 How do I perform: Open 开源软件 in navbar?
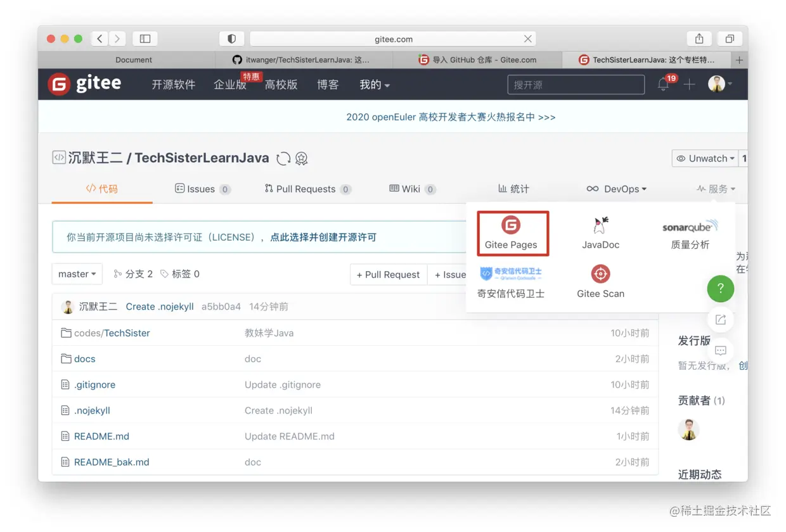point(173,84)
